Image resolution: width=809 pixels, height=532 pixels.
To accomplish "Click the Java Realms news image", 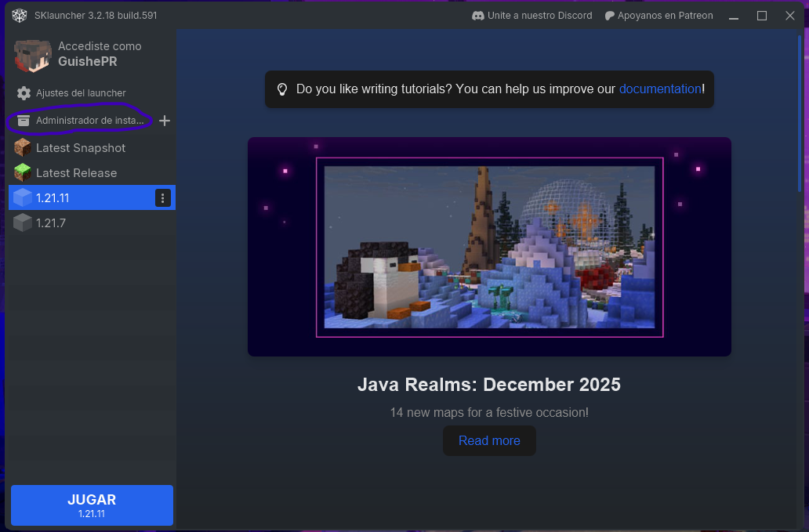I will (x=489, y=247).
